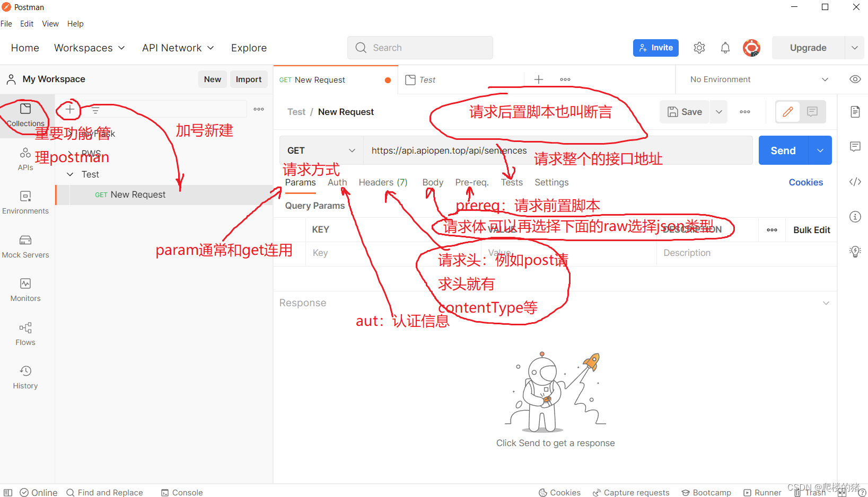Switch to the Headers (7) tab
Viewport: 868px width, 497px height.
coord(383,182)
